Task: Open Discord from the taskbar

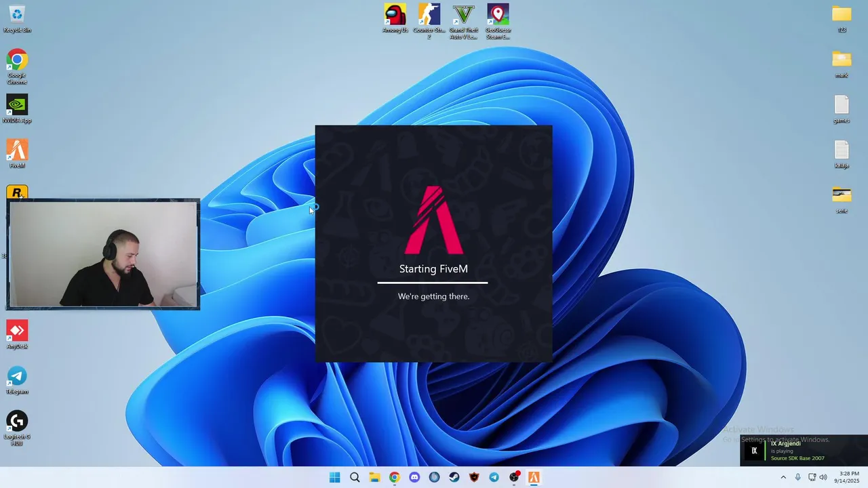Action: tap(414, 477)
